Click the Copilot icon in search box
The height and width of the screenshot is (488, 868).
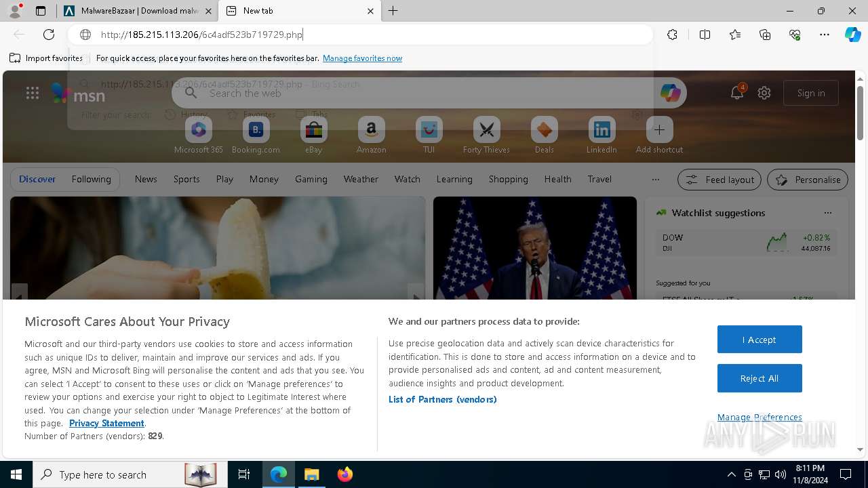point(670,94)
